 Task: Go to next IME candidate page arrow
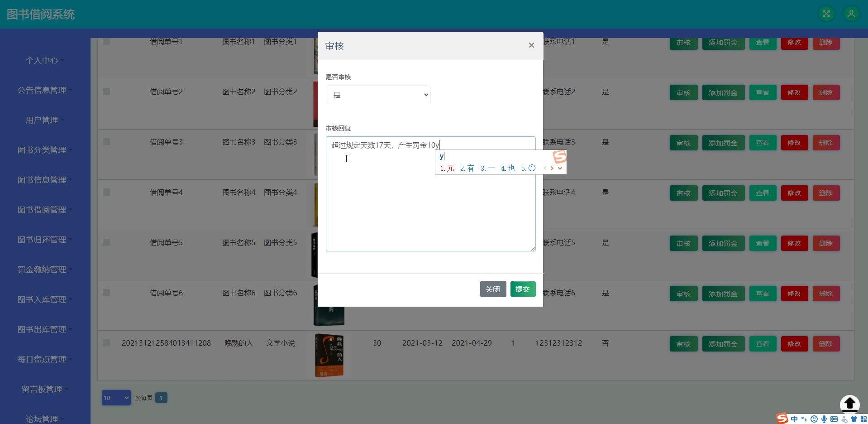[x=552, y=169]
